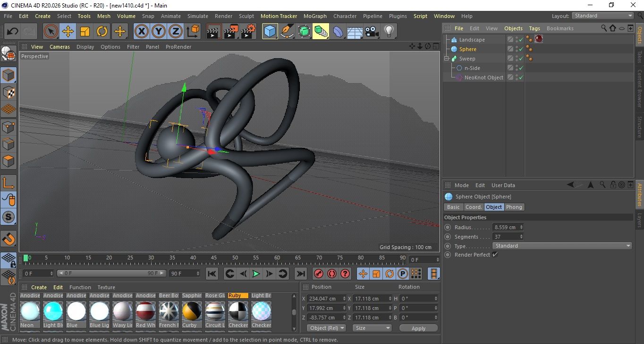Switch to the Coord. tab
This screenshot has width=644, height=344.
(x=474, y=207)
